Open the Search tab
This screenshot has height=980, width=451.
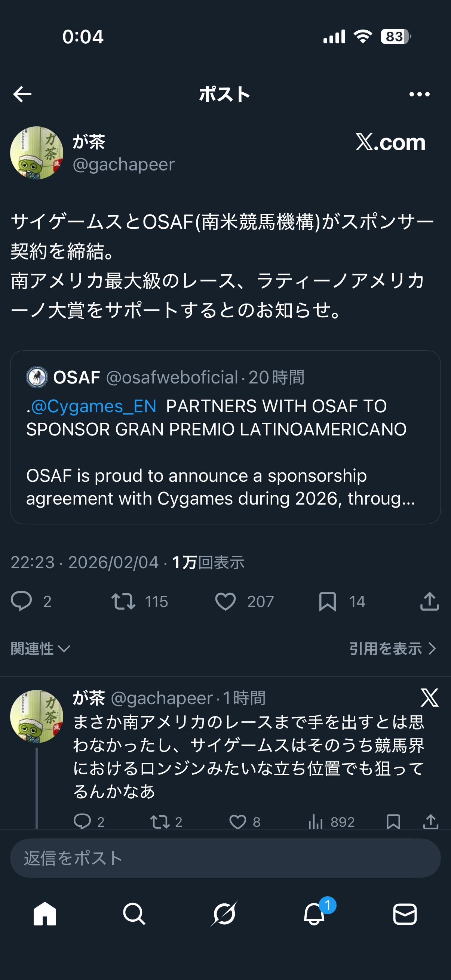click(134, 914)
